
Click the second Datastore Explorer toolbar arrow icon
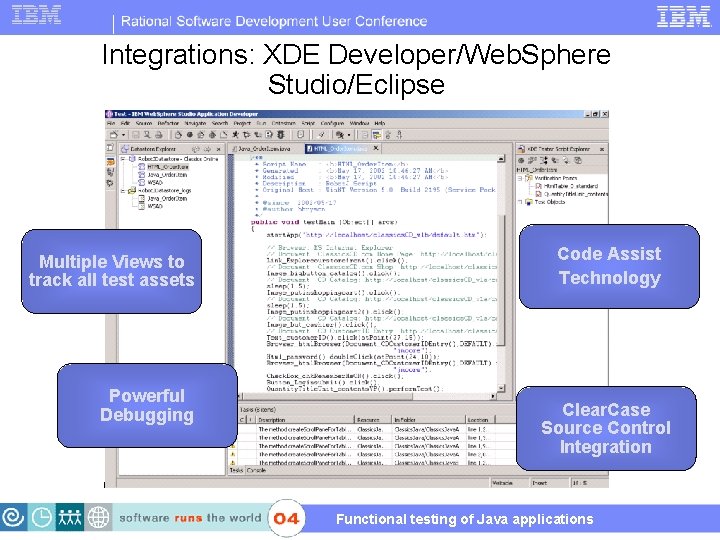(207, 149)
